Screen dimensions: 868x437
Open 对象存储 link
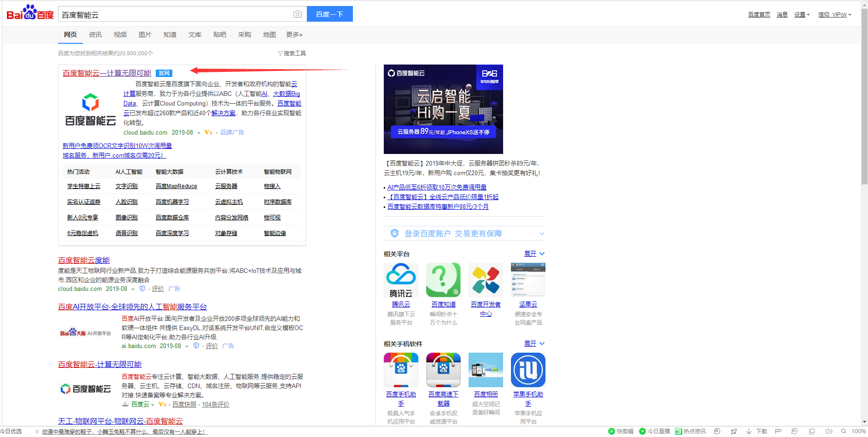click(x=226, y=233)
